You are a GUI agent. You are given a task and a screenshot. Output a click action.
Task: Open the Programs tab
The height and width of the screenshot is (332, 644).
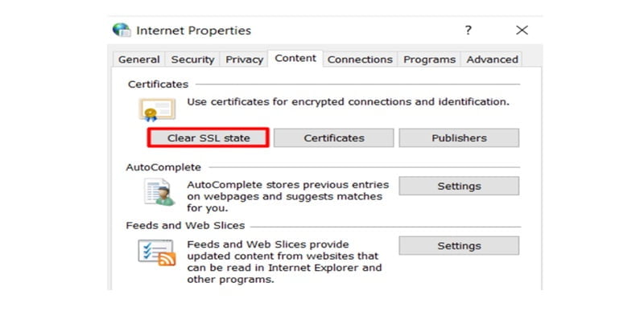click(429, 59)
